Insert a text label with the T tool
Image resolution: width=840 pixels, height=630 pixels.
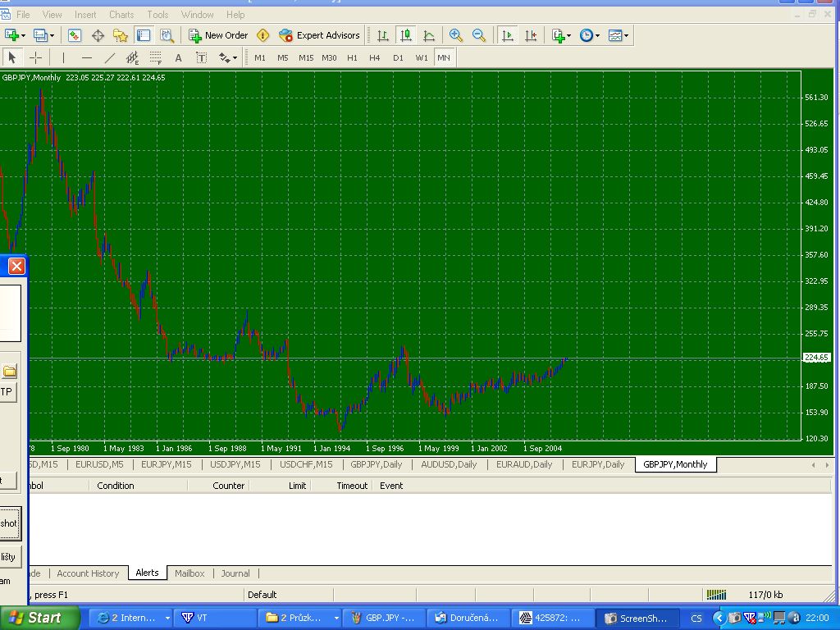click(x=201, y=57)
